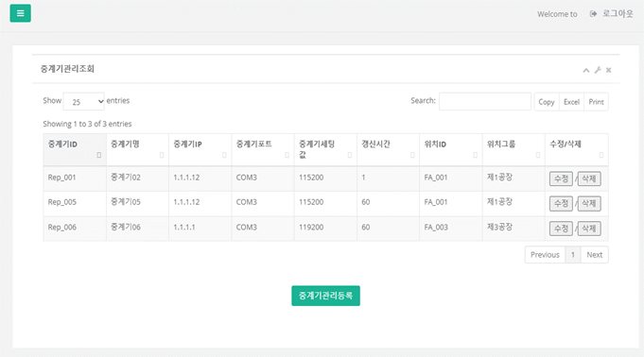Open the wrench settings icon

(x=598, y=70)
